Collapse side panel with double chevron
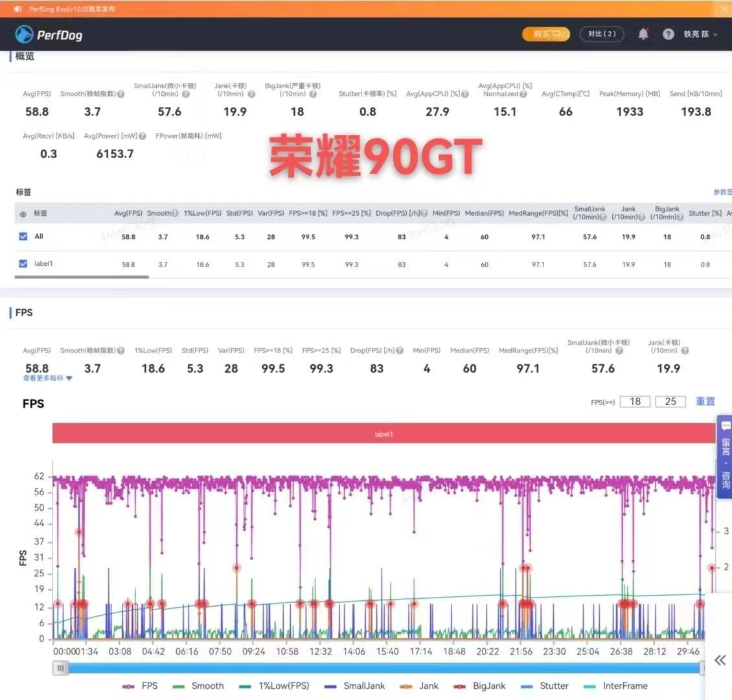Image resolution: width=732 pixels, height=700 pixels. [720, 660]
